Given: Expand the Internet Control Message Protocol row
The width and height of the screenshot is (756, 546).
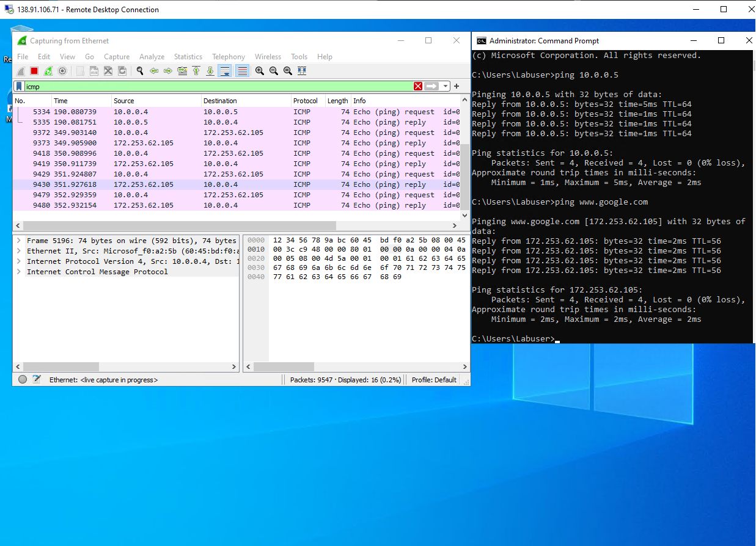Looking at the screenshot, I should [x=18, y=271].
